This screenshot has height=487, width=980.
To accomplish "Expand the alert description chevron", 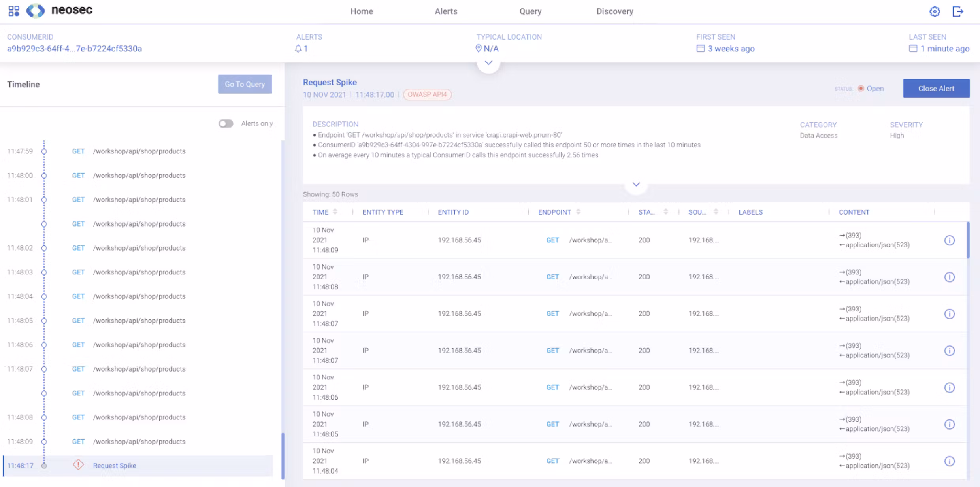I will (636, 185).
